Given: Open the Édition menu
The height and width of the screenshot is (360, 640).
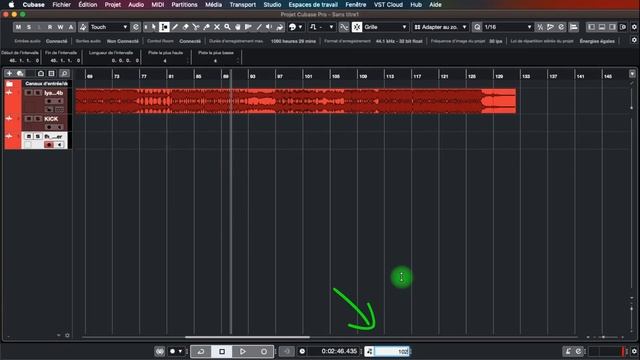Looking at the screenshot, I should pos(88,4).
